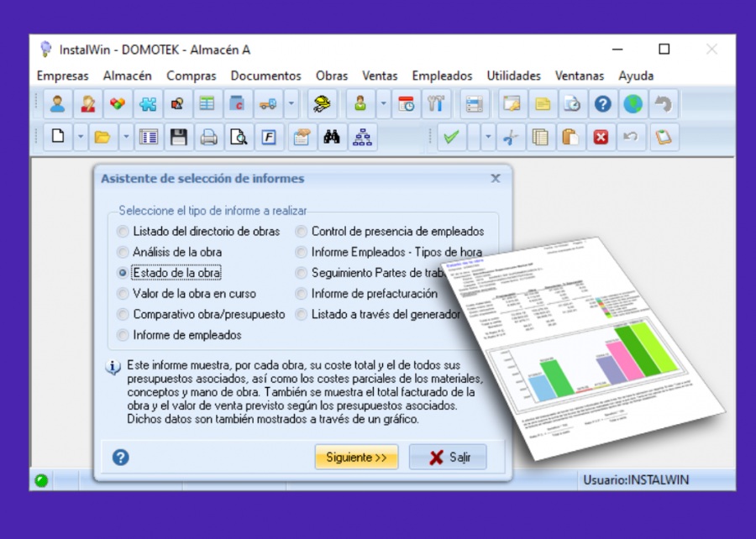The image size is (756, 539).
Task: Click the colored cubes toolbar icon
Action: (x=118, y=103)
